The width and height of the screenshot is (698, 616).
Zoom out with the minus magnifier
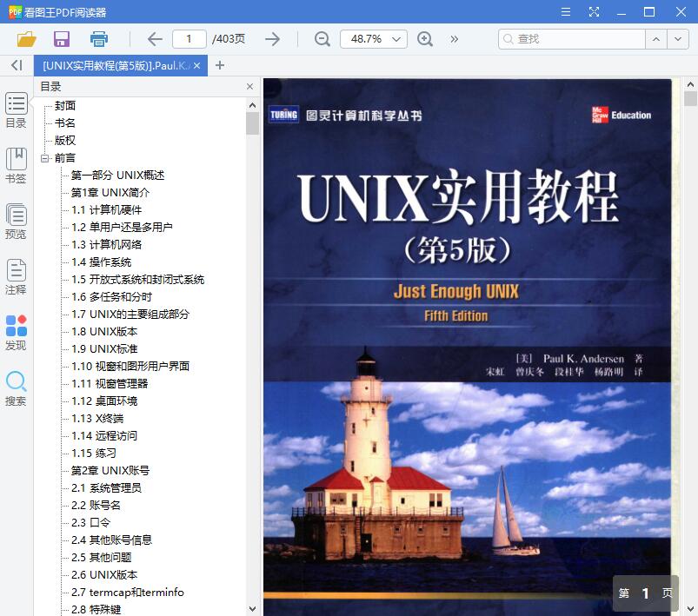click(322, 39)
